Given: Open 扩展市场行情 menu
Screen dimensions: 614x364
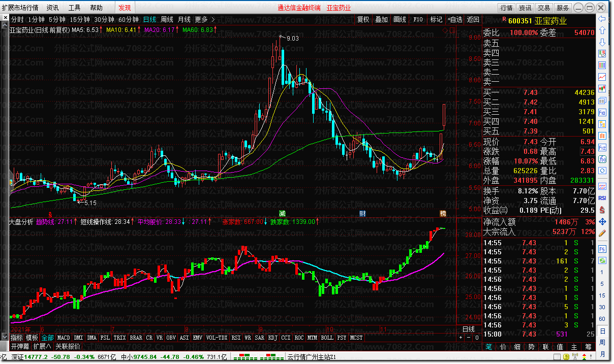Looking at the screenshot, I should point(20,8).
